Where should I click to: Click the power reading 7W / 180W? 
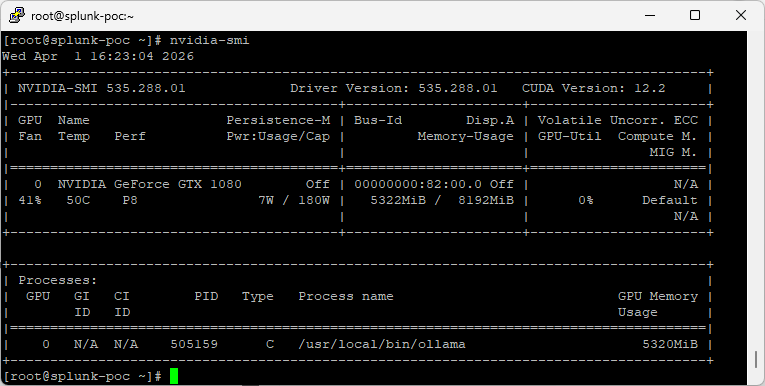tap(294, 200)
